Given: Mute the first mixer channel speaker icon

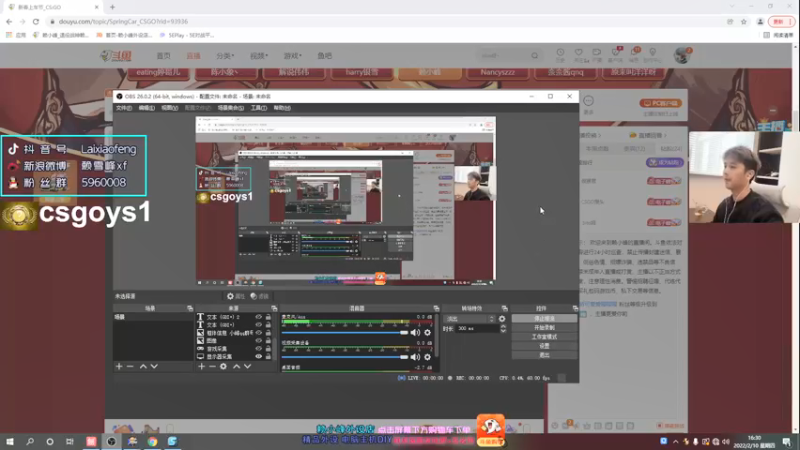Looking at the screenshot, I should 415,333.
